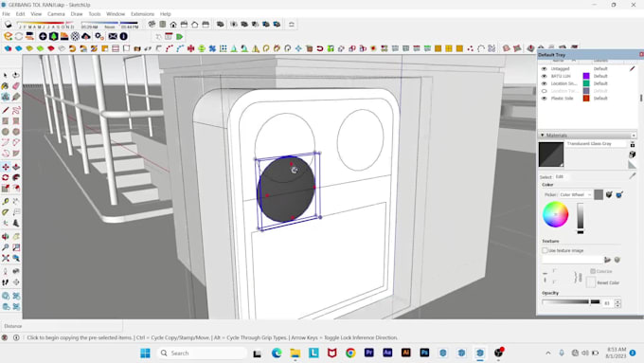Open Photoshop from the taskbar
Viewport: 644px width, 363px height.
424,353
